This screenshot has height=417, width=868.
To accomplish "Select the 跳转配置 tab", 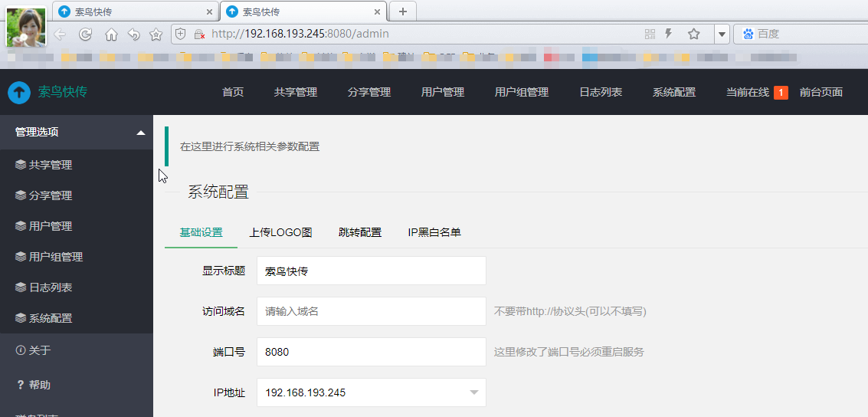I will 359,232.
